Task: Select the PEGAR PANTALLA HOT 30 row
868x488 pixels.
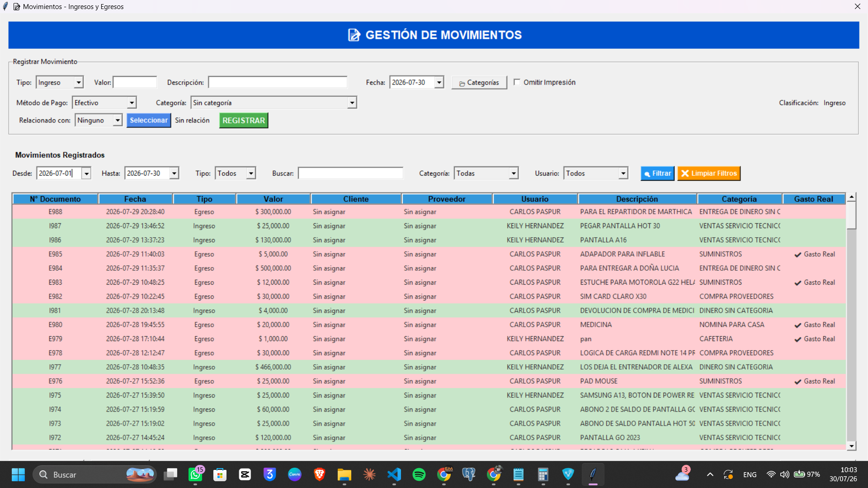Action: (x=429, y=226)
